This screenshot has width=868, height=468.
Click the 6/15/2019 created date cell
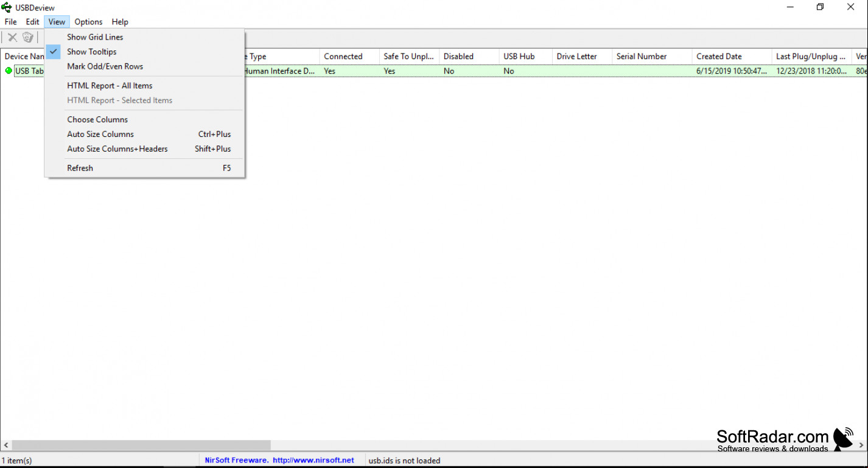pos(732,71)
